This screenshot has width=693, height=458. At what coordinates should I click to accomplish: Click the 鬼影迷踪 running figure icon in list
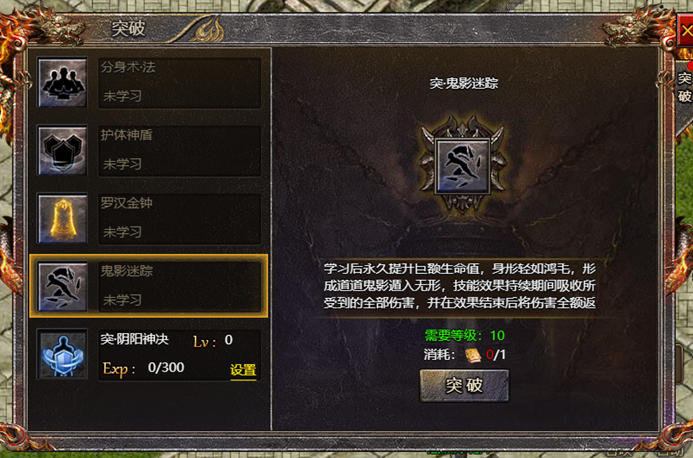pos(62,286)
